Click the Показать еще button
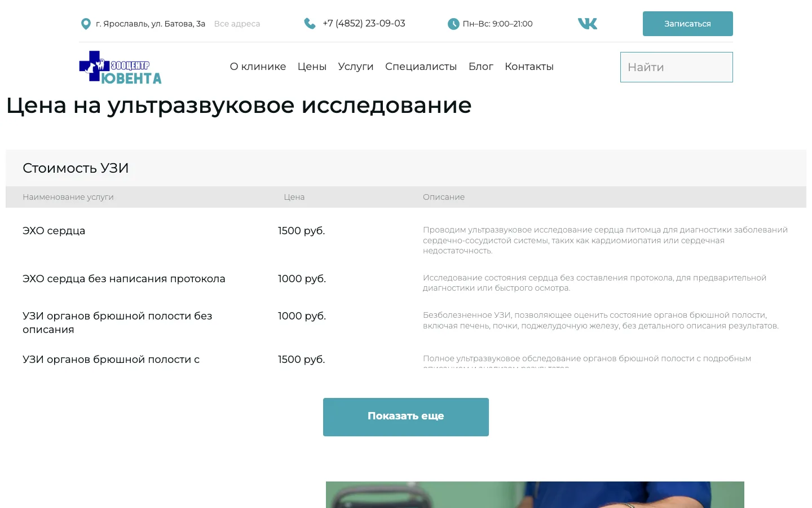Viewport: 812px width, 508px height. tap(406, 417)
